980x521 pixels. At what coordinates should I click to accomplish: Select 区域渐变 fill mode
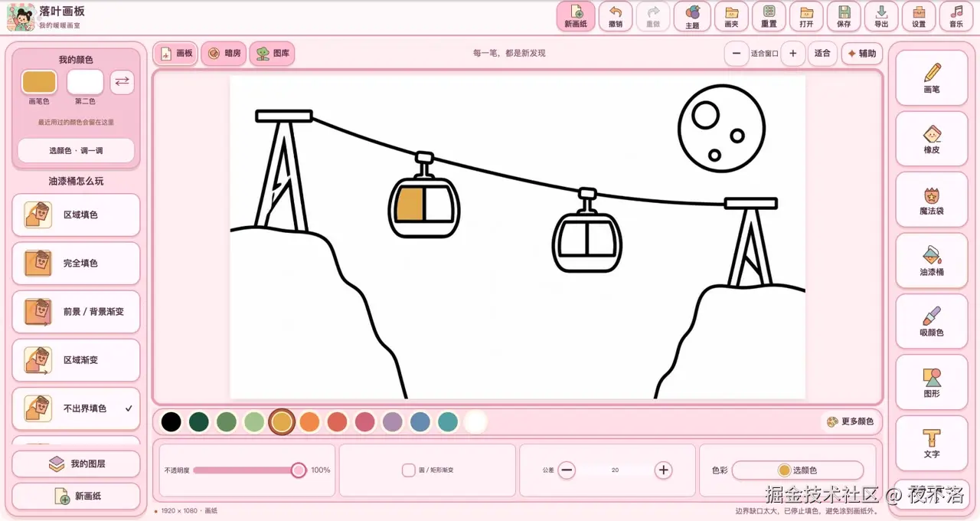click(77, 360)
